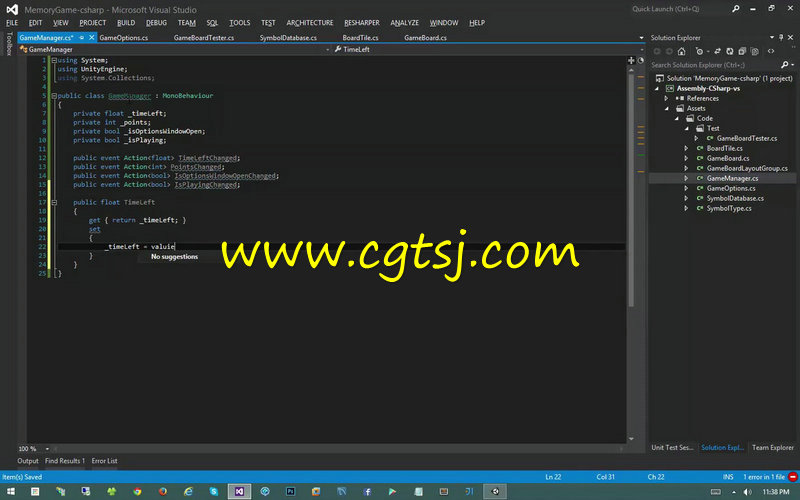Click inside Search Solution Explorer field

[714, 65]
